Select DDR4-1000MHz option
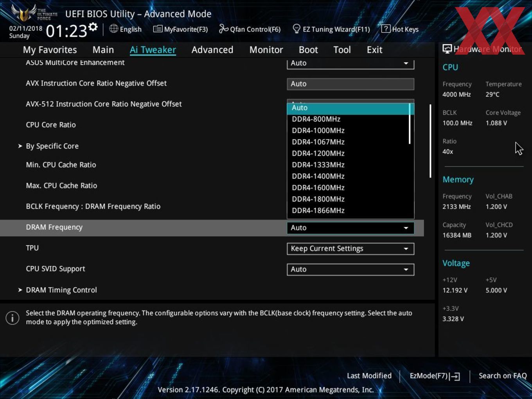 click(348, 130)
